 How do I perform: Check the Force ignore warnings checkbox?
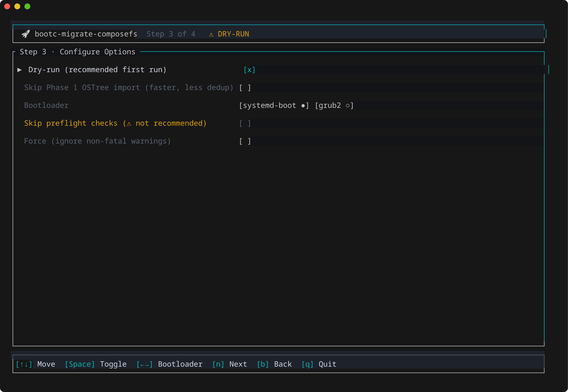[245, 141]
